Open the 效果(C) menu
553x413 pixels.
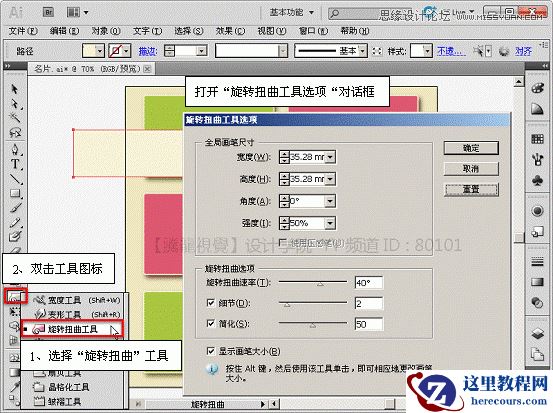point(230,31)
